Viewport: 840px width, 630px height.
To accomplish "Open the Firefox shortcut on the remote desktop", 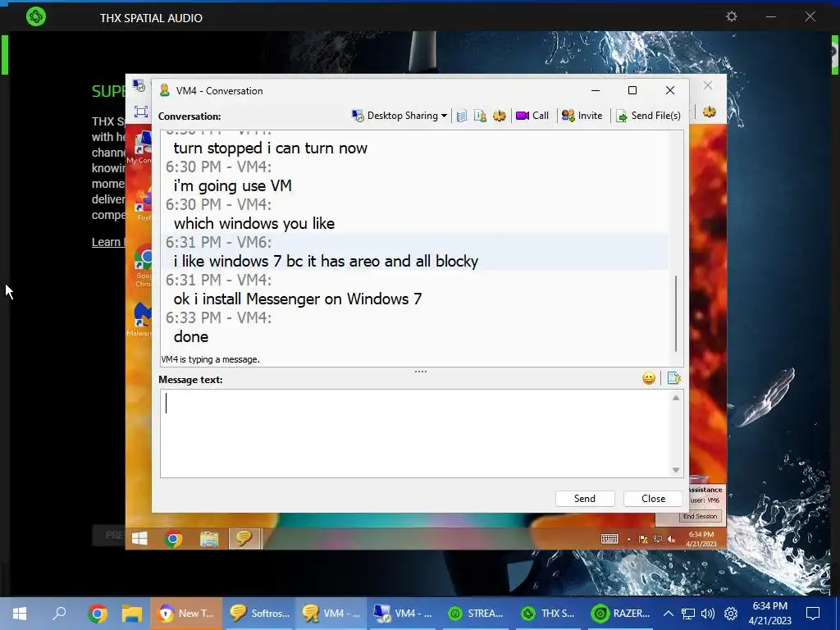I will click(x=141, y=205).
